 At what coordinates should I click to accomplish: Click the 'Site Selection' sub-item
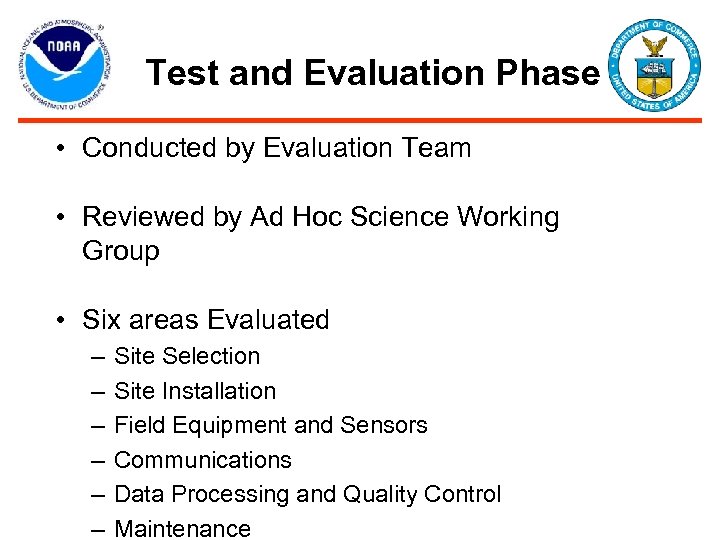click(x=187, y=356)
